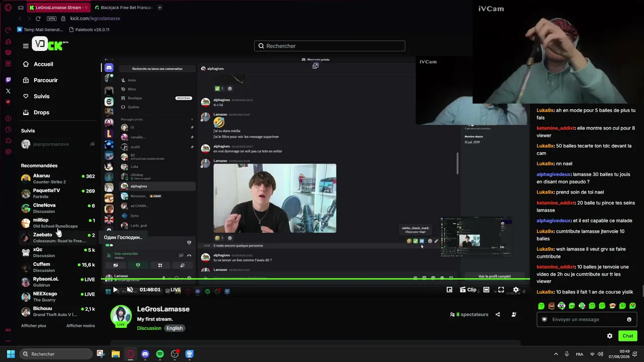Open Twitch in Opera sidebar
The width and height of the screenshot is (644, 362).
pyautogui.click(x=8, y=80)
